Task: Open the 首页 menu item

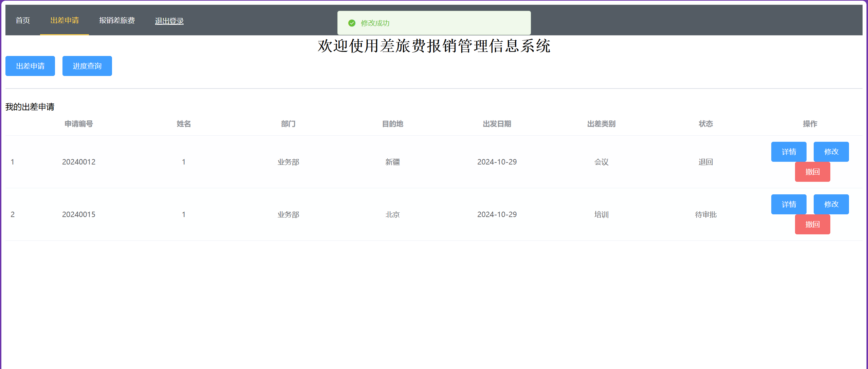Action: [x=23, y=20]
